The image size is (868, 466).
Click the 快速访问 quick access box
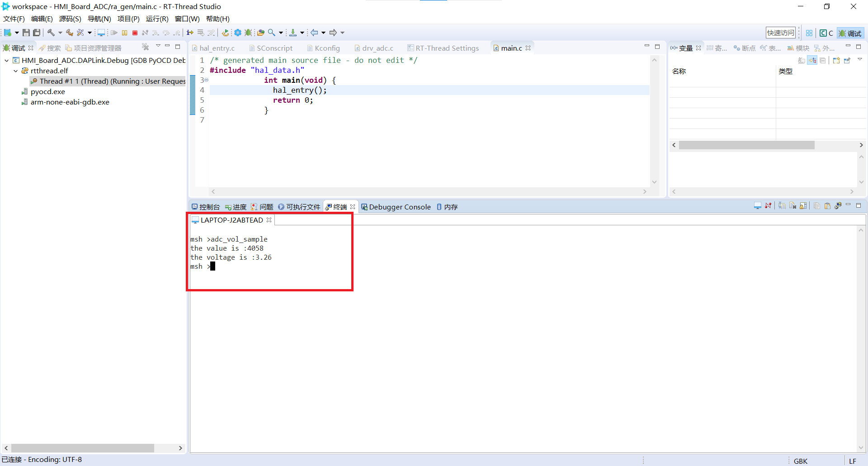tap(781, 33)
